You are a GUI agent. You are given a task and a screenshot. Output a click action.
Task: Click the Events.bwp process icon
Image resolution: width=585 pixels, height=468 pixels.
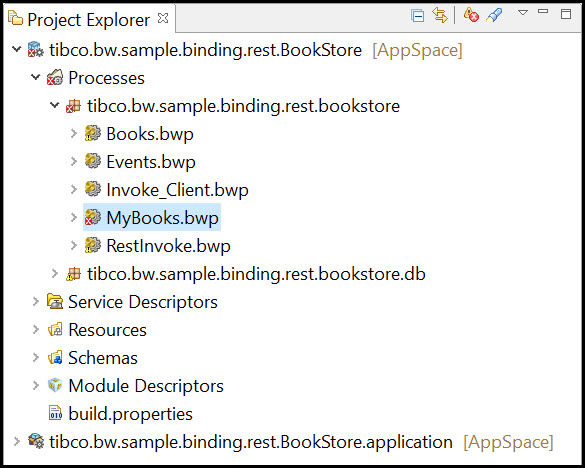[93, 161]
